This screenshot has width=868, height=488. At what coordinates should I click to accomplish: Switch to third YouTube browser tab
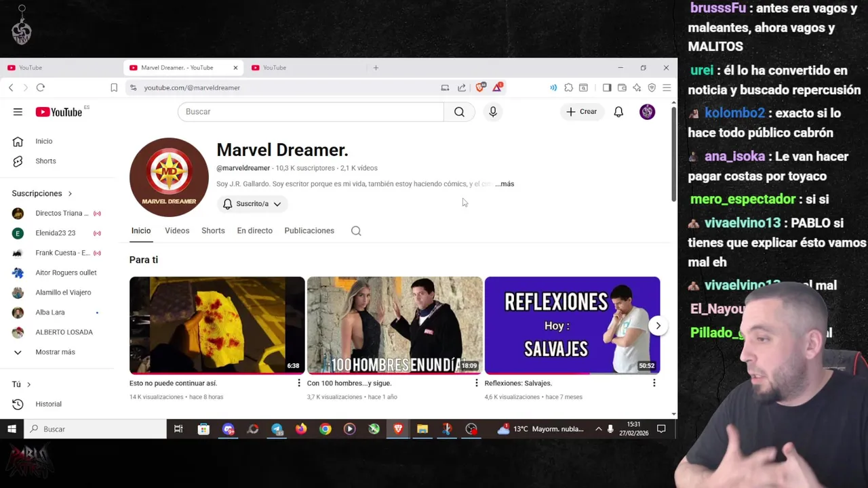pos(305,68)
